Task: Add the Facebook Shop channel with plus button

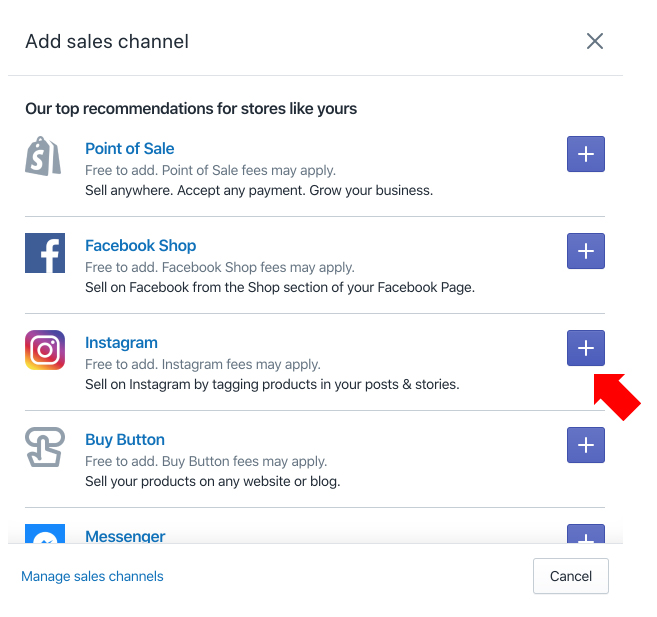Action: tap(586, 251)
